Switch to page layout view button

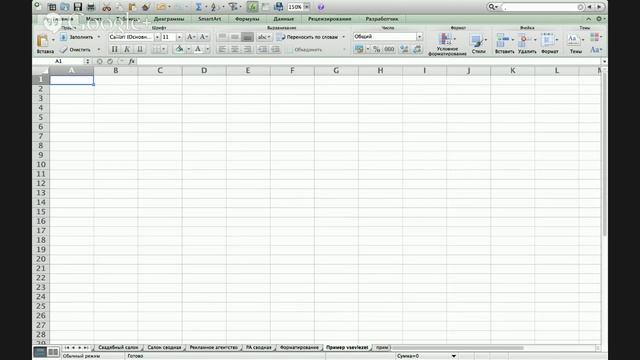tap(53, 351)
